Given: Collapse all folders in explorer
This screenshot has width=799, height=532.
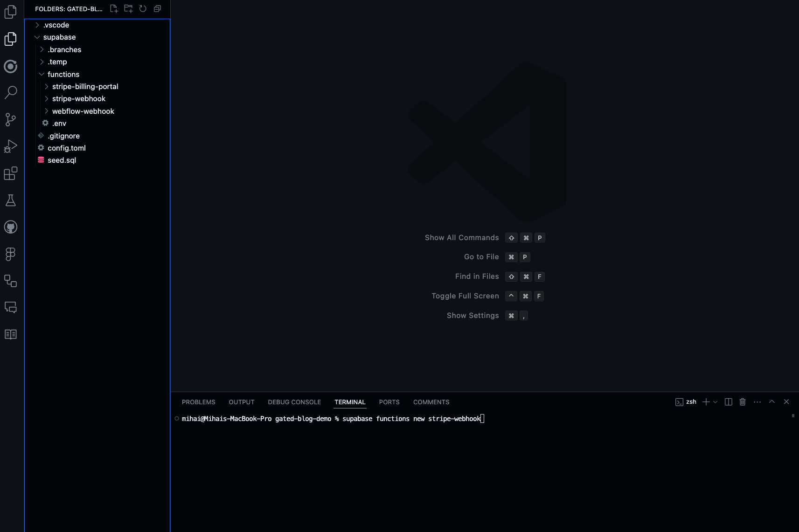Looking at the screenshot, I should [x=157, y=8].
